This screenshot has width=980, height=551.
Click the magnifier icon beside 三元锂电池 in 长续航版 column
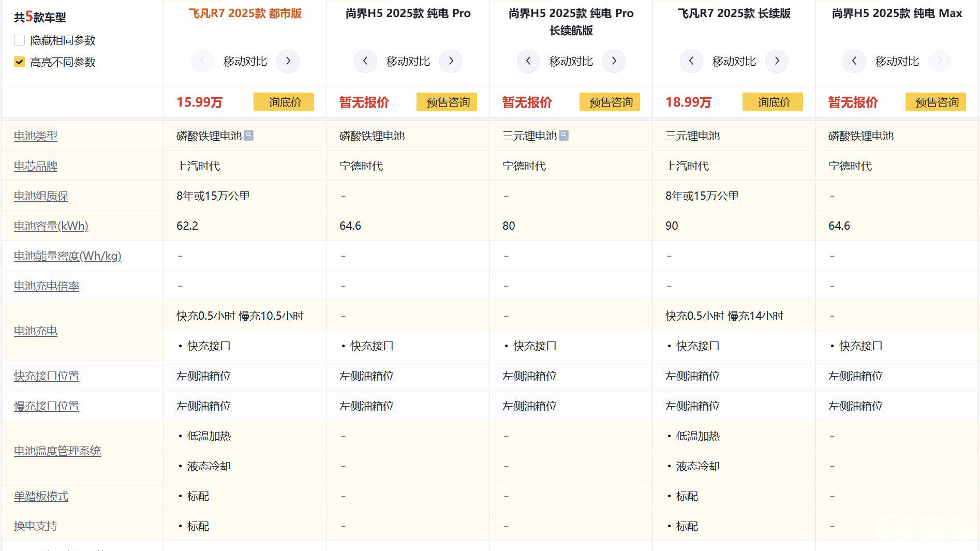tap(565, 135)
